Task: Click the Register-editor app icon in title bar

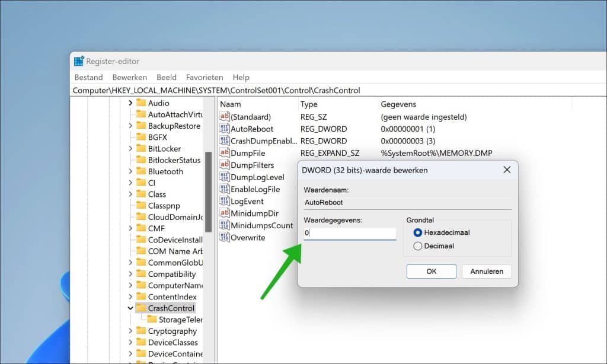Action: click(79, 61)
